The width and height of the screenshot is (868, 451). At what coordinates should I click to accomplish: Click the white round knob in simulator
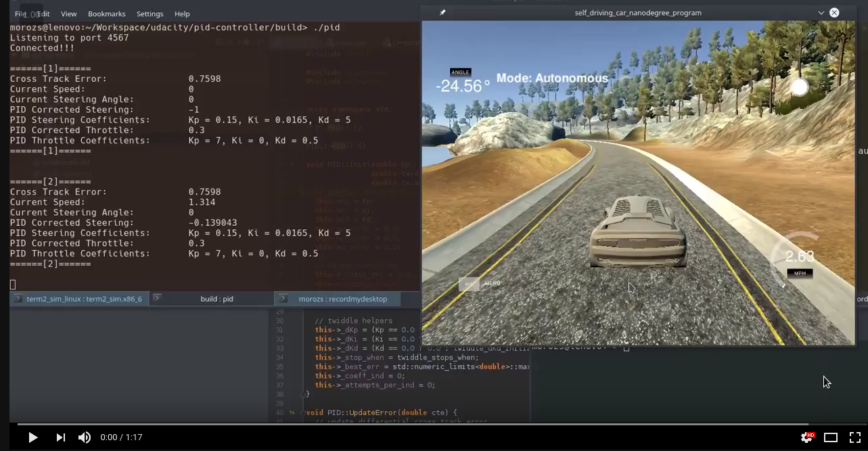point(800,87)
